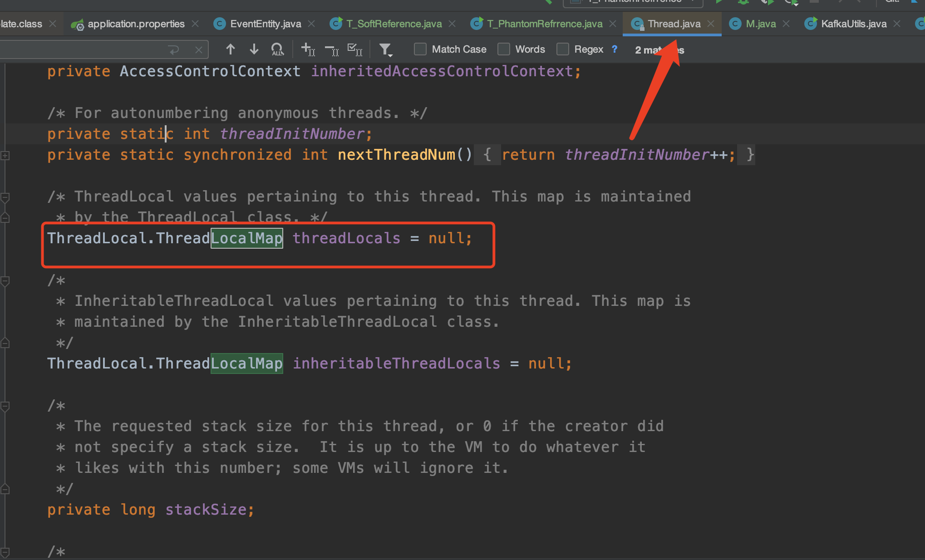Enable Regex search mode
The height and width of the screenshot is (560, 925).
[x=563, y=49]
